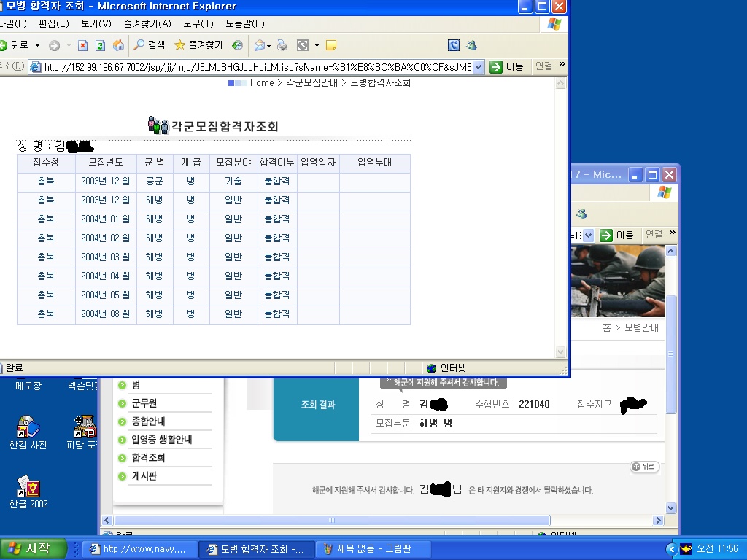747x560 pixels.
Task: Click the Windows 시작 (Start) button
Action: tap(33, 548)
